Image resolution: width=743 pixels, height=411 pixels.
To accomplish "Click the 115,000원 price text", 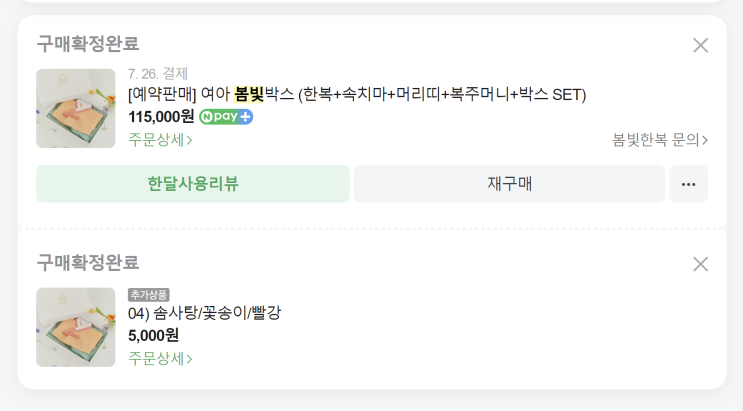I will coord(161,117).
